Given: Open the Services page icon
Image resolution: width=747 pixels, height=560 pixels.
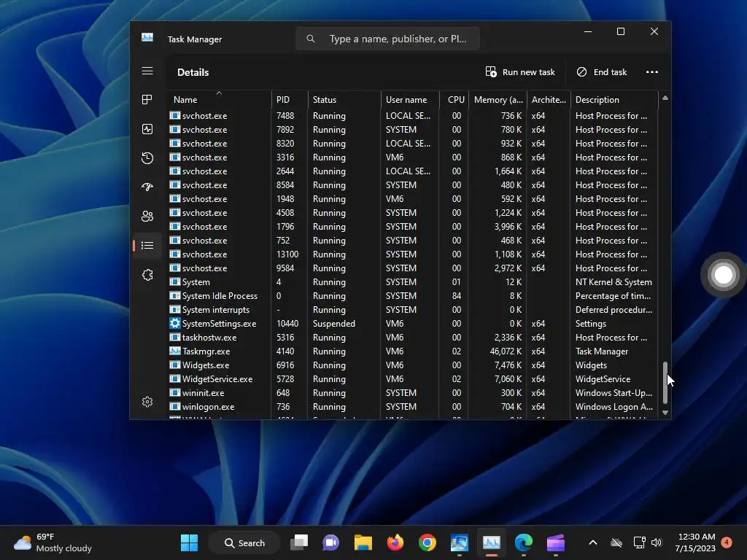Looking at the screenshot, I should click(147, 275).
